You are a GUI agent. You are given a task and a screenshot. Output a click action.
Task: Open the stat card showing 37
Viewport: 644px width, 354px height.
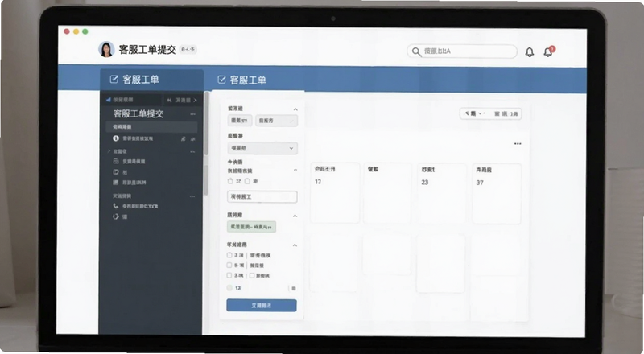[x=497, y=194]
